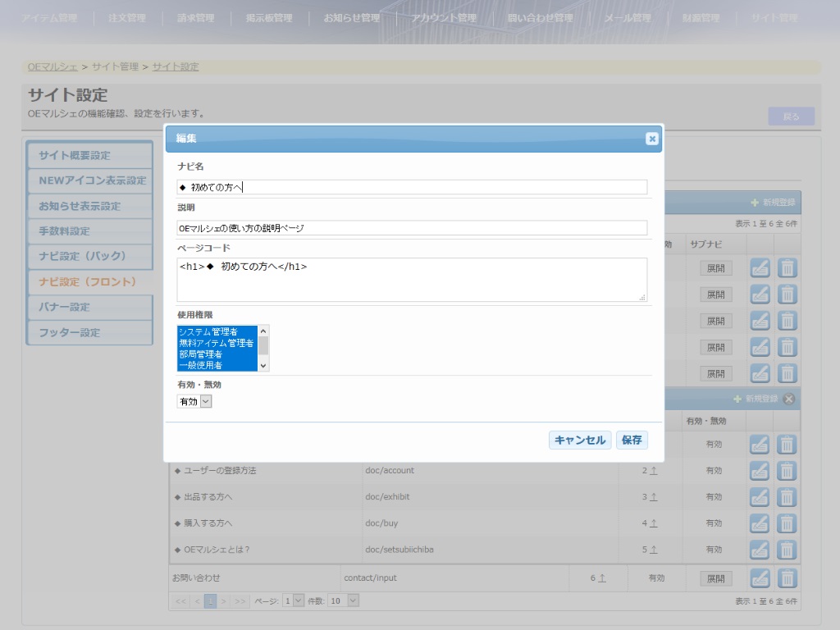The width and height of the screenshot is (840, 630).
Task: Select バナー設定 in the left sidebar
Action: point(89,307)
